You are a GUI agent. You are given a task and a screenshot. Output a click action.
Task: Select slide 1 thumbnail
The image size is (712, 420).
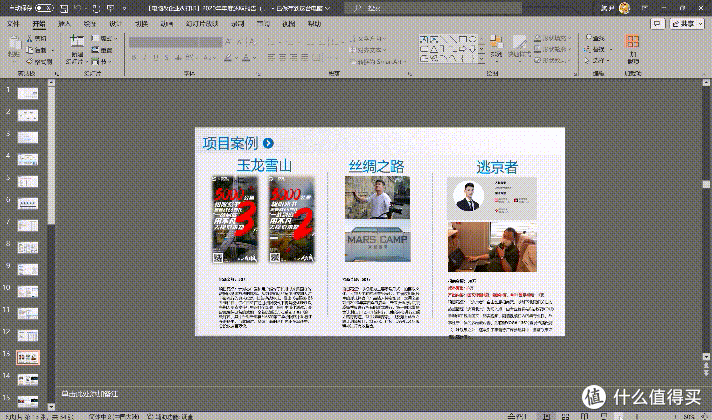click(28, 94)
